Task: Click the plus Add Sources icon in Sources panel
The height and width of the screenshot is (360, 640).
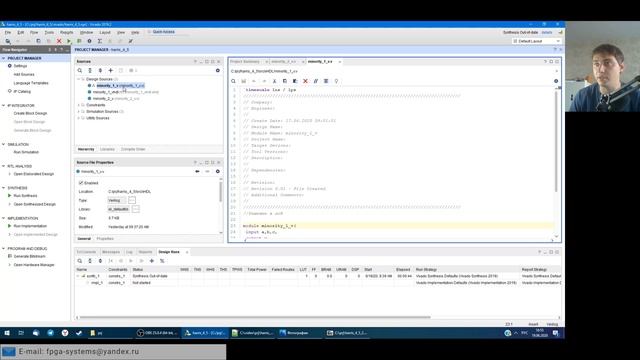Action: point(111,71)
